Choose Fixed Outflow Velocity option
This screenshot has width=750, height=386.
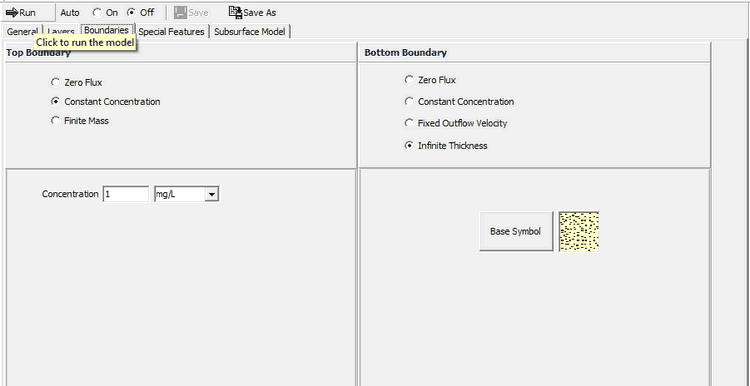tap(409, 123)
